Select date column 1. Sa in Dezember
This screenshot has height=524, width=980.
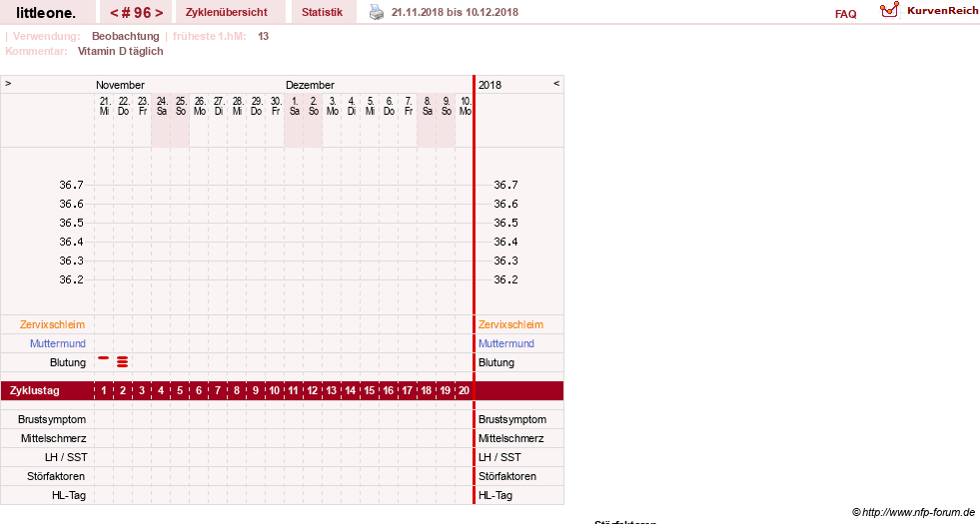[295, 106]
